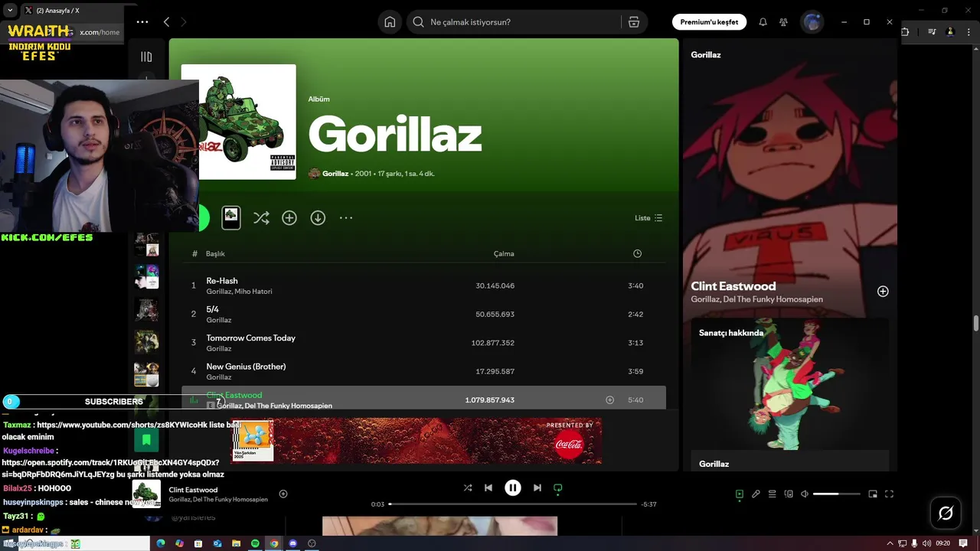Image resolution: width=980 pixels, height=551 pixels.
Task: Adjust the volume slider
Action: click(836, 494)
